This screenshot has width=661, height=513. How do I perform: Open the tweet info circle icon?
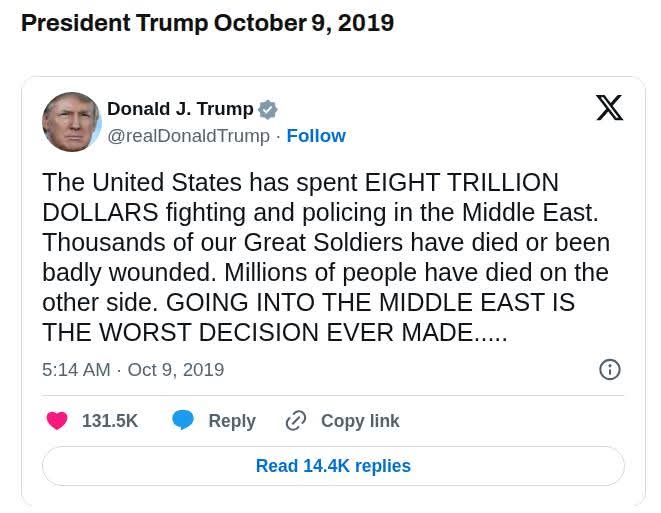(609, 370)
